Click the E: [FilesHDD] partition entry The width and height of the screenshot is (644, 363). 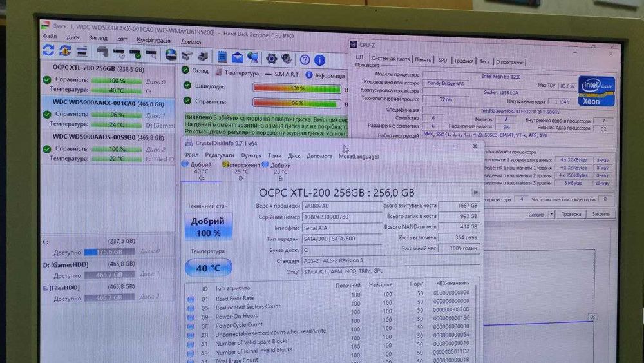tap(108, 293)
